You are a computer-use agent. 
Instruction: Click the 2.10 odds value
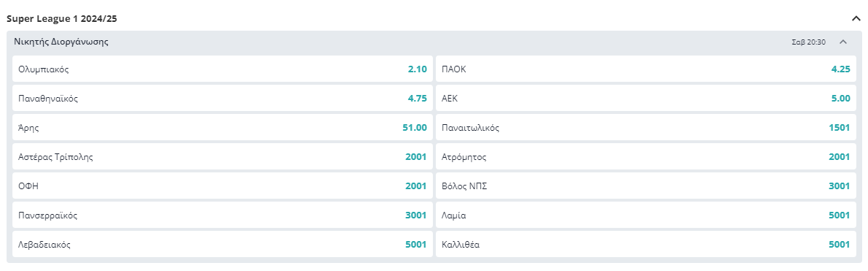click(417, 69)
